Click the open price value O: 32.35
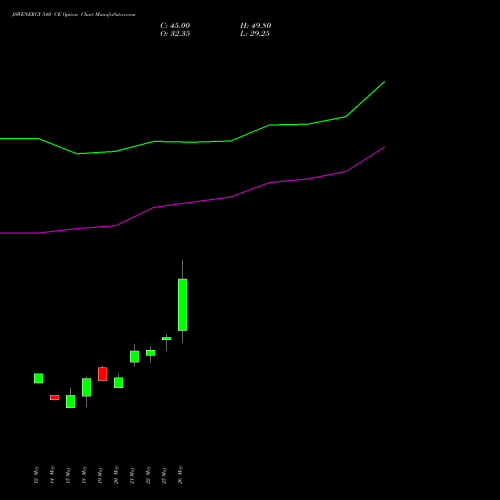500x500 pixels. 175,34
